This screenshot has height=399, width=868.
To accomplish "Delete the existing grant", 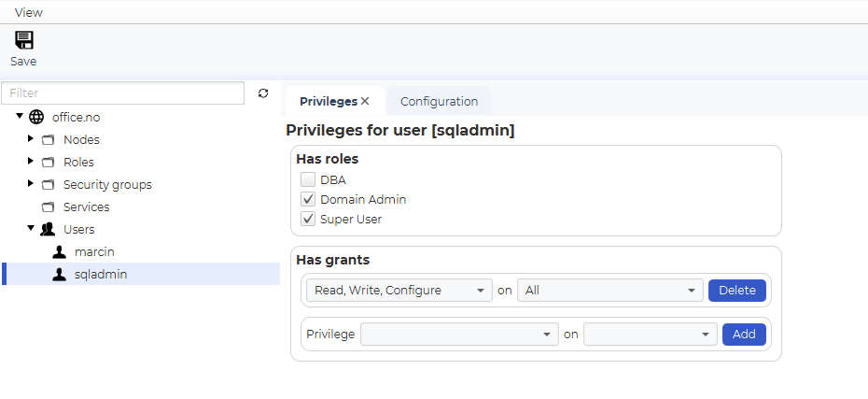I will (x=736, y=291).
